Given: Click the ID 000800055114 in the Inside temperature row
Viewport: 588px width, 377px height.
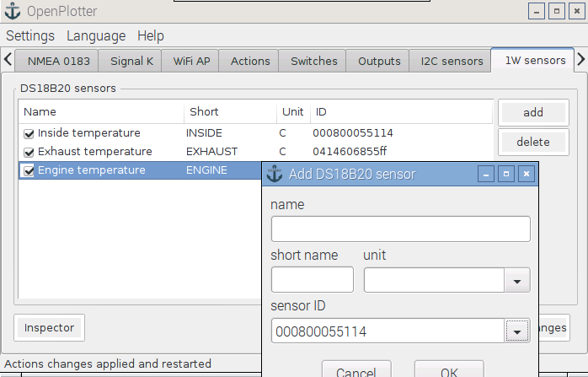Looking at the screenshot, I should [353, 133].
